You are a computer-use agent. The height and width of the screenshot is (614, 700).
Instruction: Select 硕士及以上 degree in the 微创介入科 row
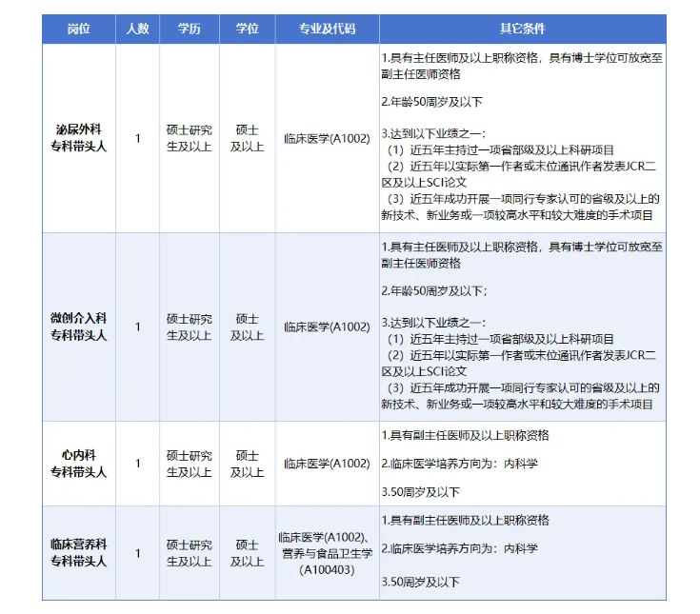tap(247, 327)
